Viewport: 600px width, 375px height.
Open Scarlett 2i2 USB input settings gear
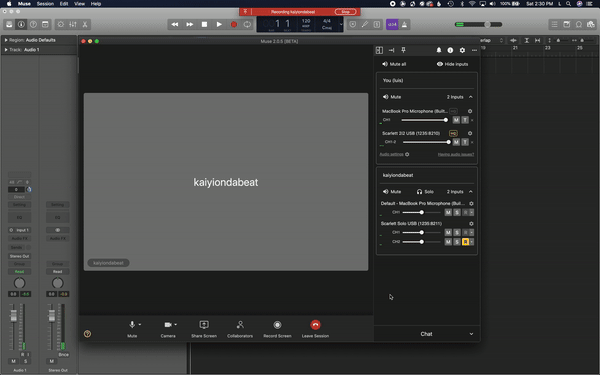tap(470, 133)
